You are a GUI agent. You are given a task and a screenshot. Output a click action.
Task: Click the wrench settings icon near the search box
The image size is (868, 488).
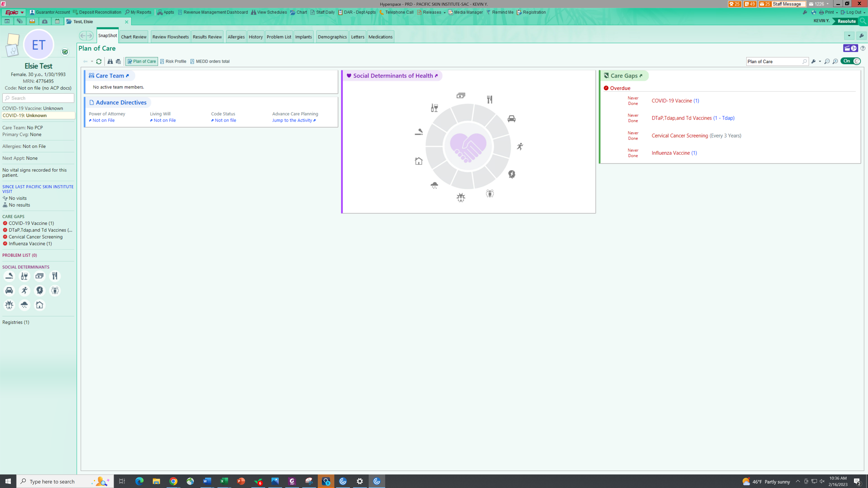(814, 62)
